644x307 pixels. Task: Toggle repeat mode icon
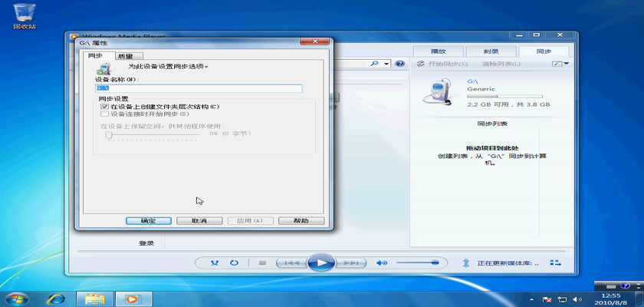[x=233, y=263]
